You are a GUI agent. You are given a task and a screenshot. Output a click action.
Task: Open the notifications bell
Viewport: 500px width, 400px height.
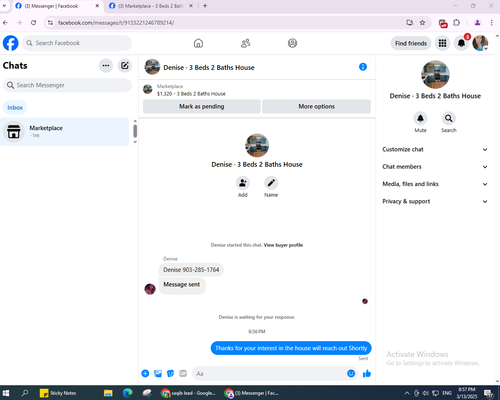461,43
